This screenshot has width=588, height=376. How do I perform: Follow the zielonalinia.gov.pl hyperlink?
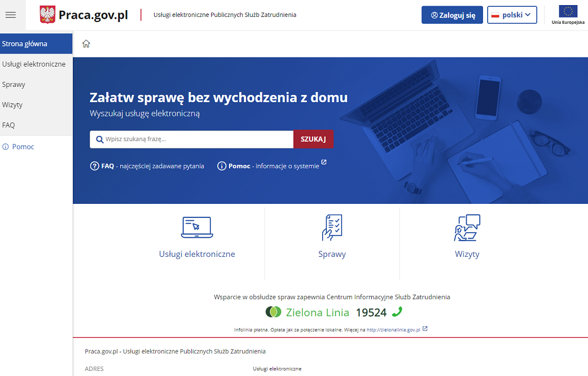pos(393,330)
